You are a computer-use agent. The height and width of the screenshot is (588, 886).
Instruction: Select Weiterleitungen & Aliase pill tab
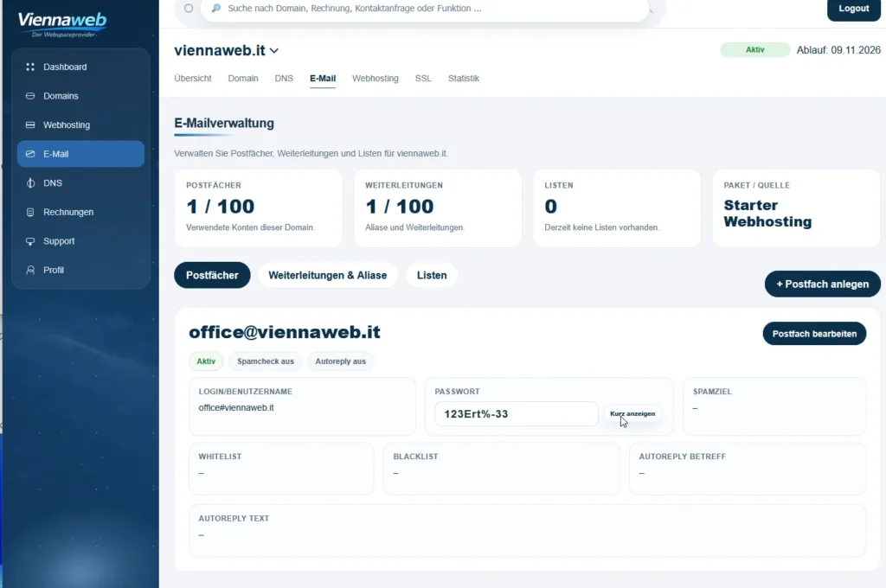[x=328, y=275]
